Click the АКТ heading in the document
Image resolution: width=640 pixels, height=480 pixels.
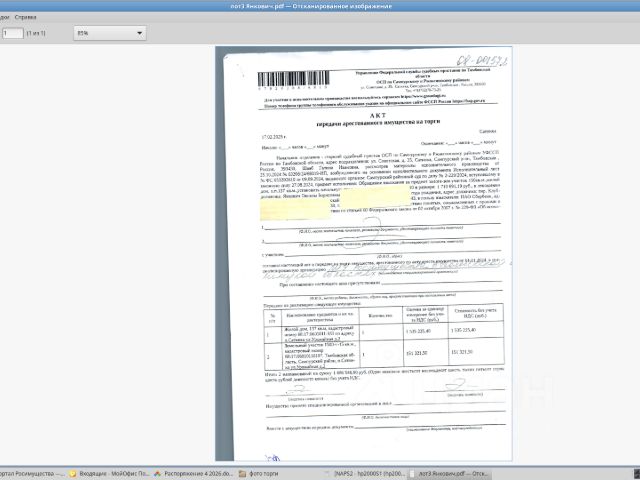(378, 116)
